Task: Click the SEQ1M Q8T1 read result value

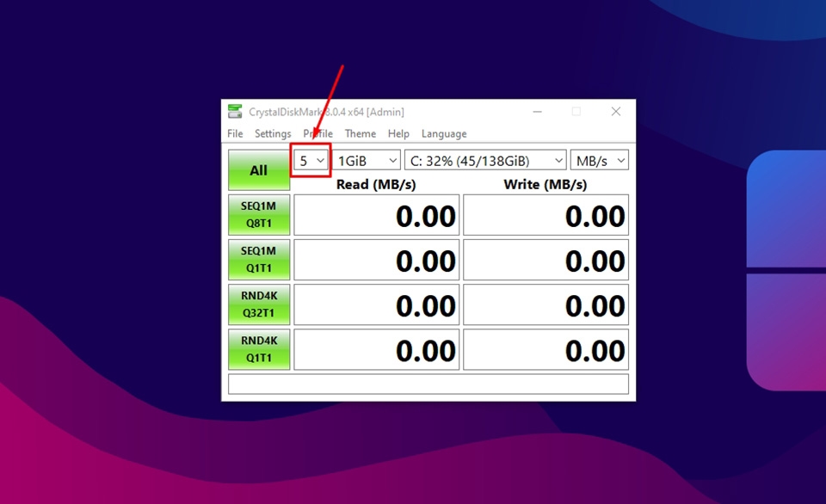Action: 377,215
